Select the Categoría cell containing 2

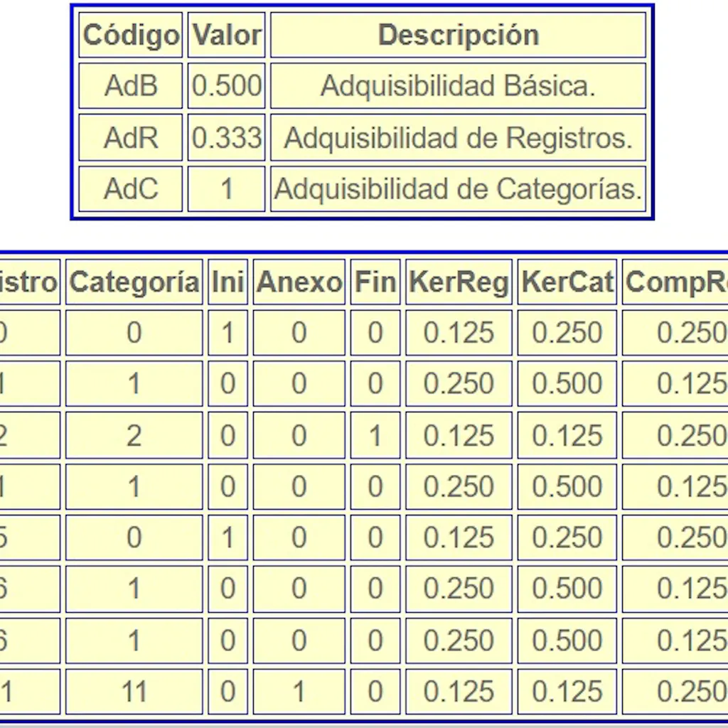click(x=134, y=436)
